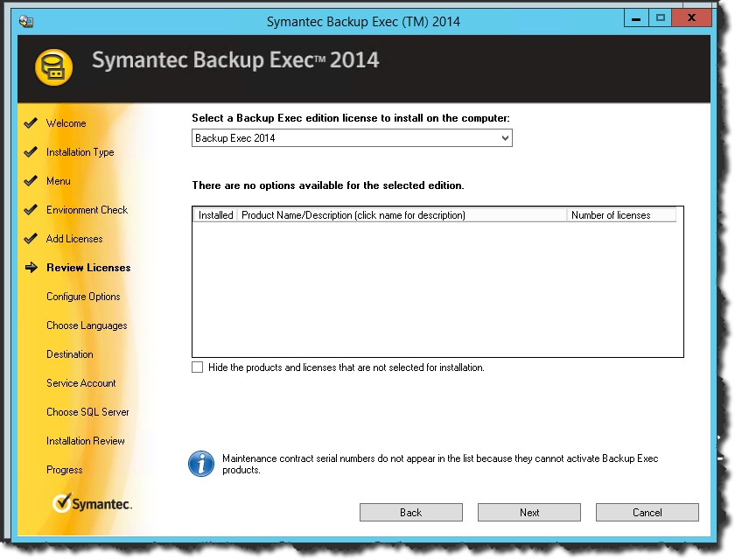Click the checkmark beside Add Licenses
Viewport: 735px width, 560px height.
click(x=31, y=239)
